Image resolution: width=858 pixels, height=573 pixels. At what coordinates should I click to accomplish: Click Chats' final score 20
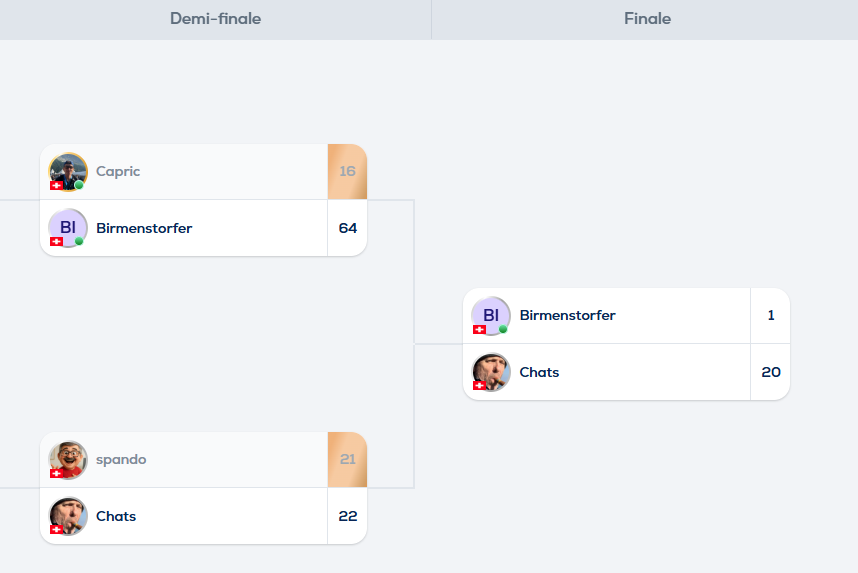pyautogui.click(x=770, y=372)
